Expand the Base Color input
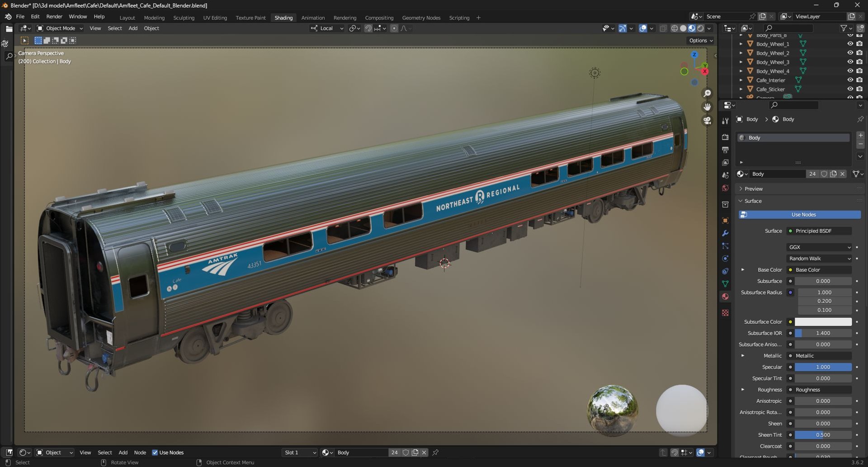868x467 pixels. [742, 270]
